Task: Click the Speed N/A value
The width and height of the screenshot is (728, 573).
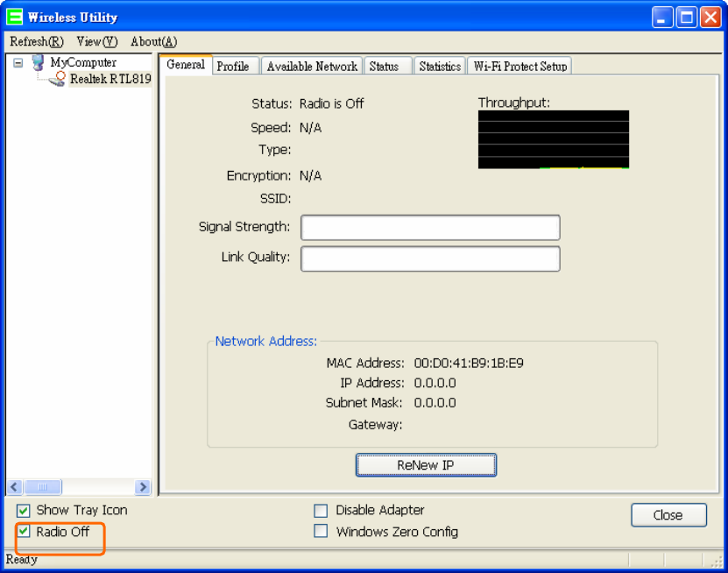Action: coord(311,128)
